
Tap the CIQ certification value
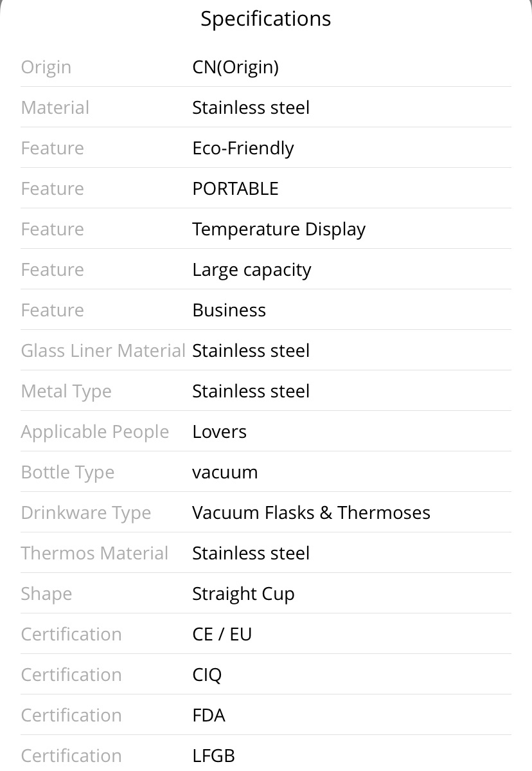pos(207,675)
